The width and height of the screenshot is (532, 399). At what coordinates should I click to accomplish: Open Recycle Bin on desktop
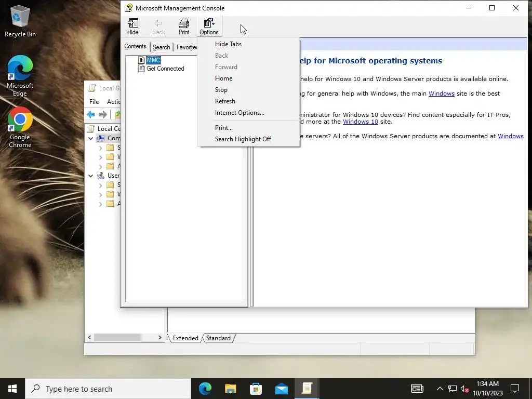coord(20,21)
